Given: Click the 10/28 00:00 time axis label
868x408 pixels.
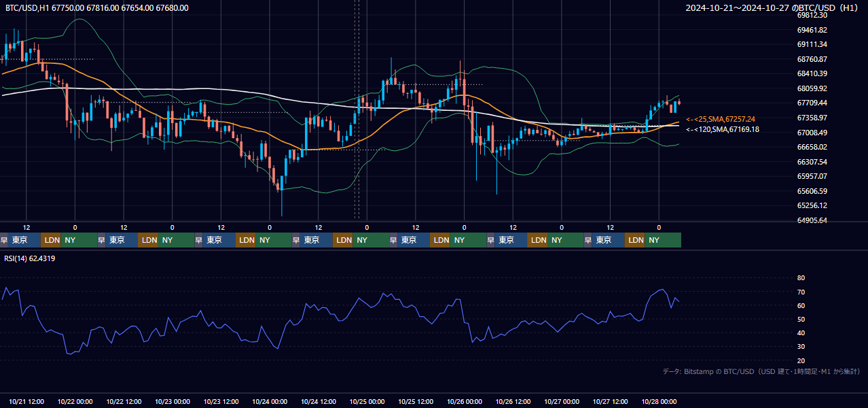Looking at the screenshot, I should point(659,401).
